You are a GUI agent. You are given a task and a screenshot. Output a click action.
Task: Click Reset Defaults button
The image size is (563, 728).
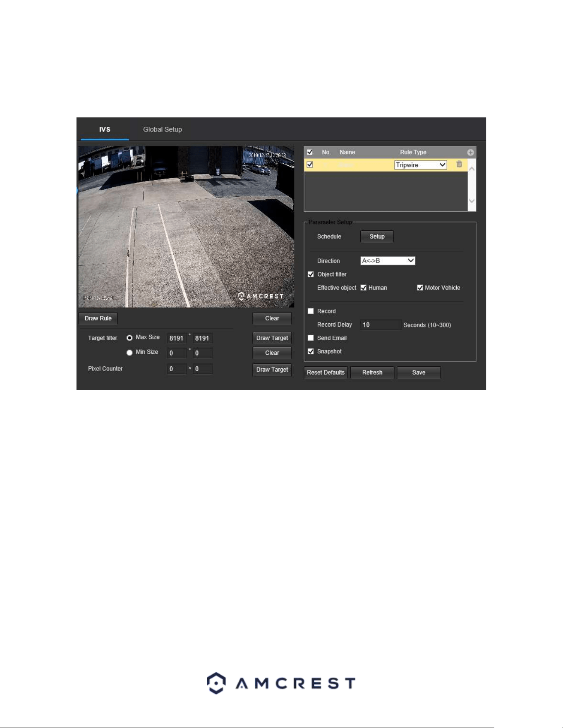[326, 372]
